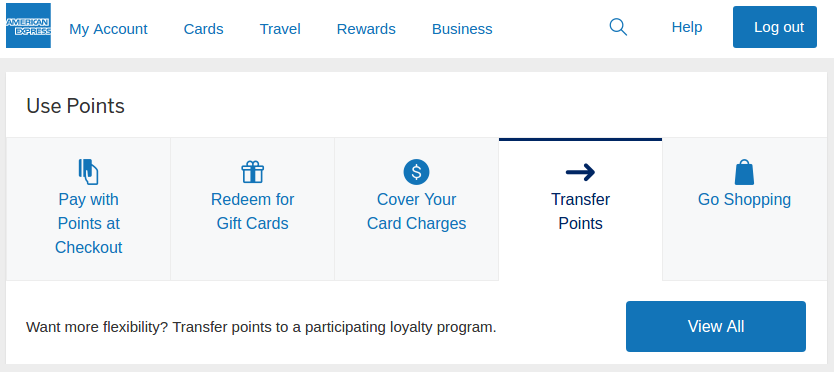The height and width of the screenshot is (372, 834).
Task: Click the Pay with Points card-and-phone icon
Action: [88, 172]
